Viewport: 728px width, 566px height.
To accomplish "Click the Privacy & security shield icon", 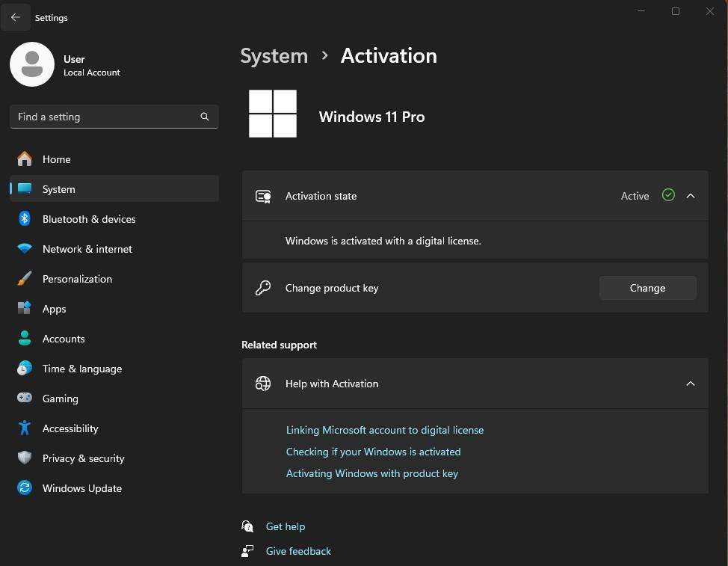I will [x=25, y=458].
